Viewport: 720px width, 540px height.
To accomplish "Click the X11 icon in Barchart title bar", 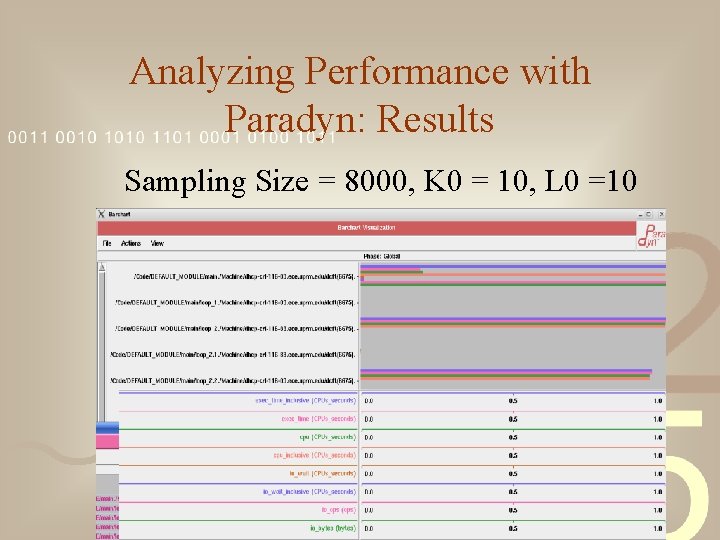I will tap(101, 214).
